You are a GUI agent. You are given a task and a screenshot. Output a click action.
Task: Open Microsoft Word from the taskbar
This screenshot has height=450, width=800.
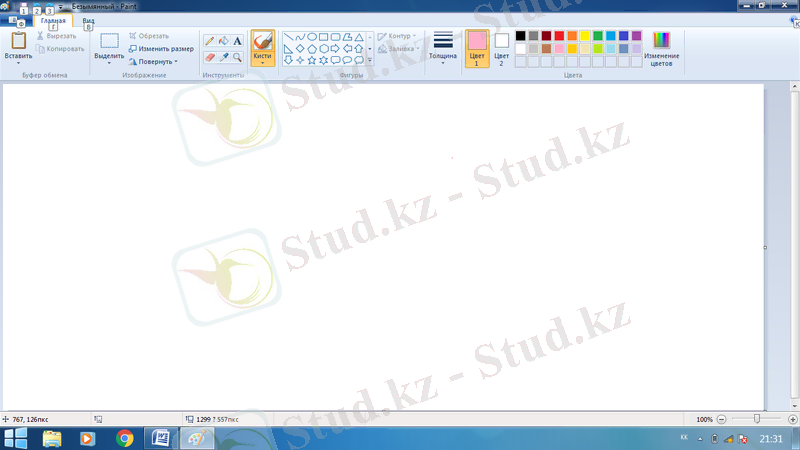coord(161,438)
